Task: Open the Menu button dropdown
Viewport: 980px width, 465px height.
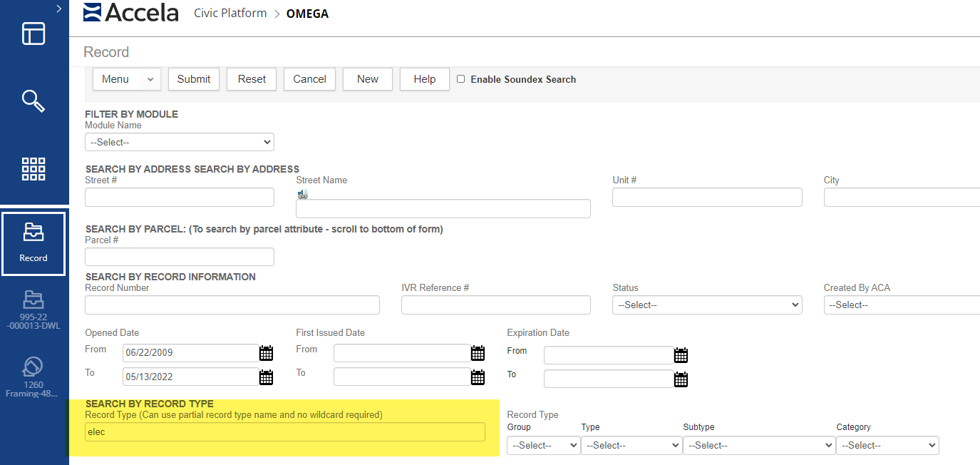Action: pos(127,79)
